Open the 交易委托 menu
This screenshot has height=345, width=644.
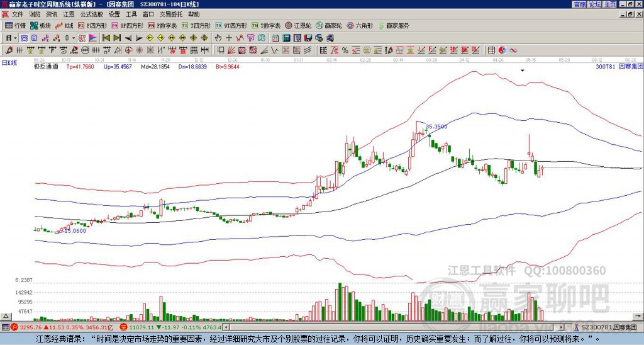171,14
